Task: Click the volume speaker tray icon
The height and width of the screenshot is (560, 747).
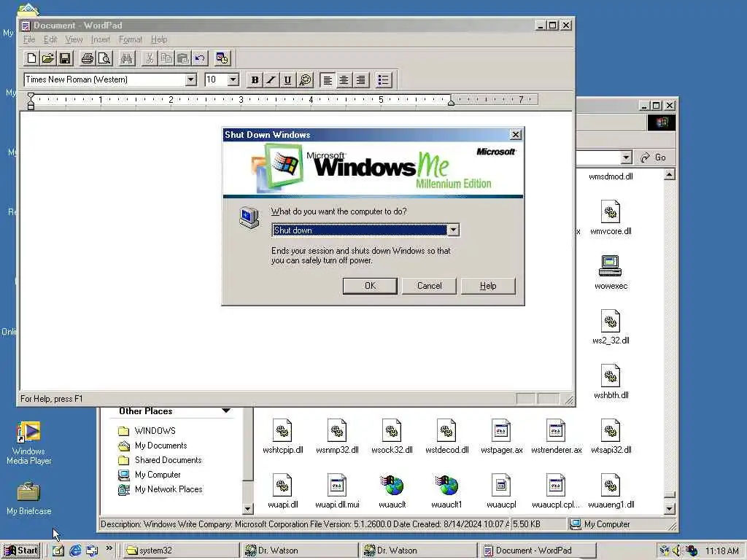Action: (x=678, y=551)
